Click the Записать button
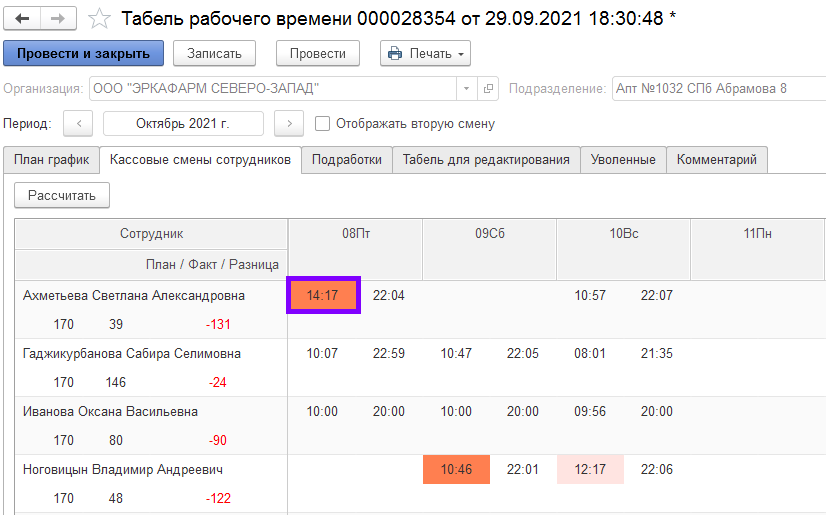Viewport: 826px width, 515px height. [x=214, y=53]
